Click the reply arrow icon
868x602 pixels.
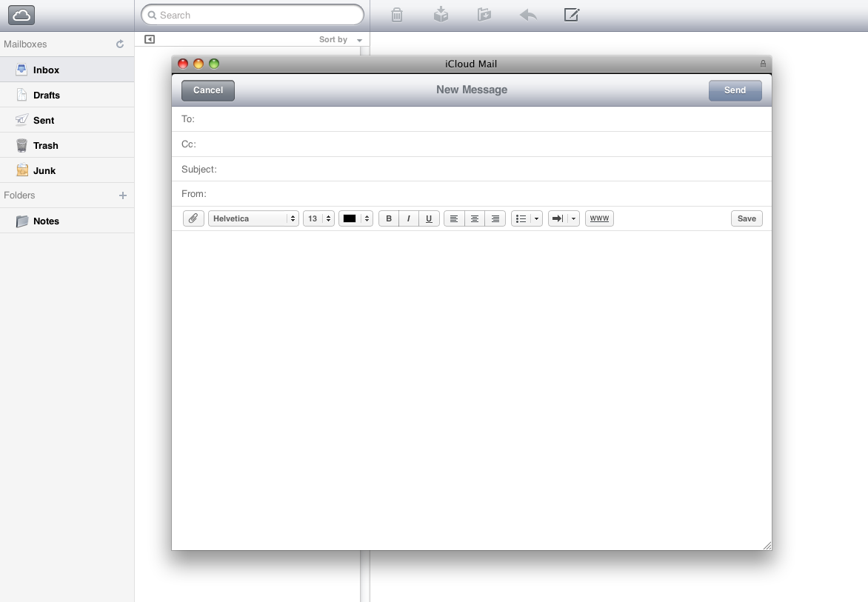(528, 15)
